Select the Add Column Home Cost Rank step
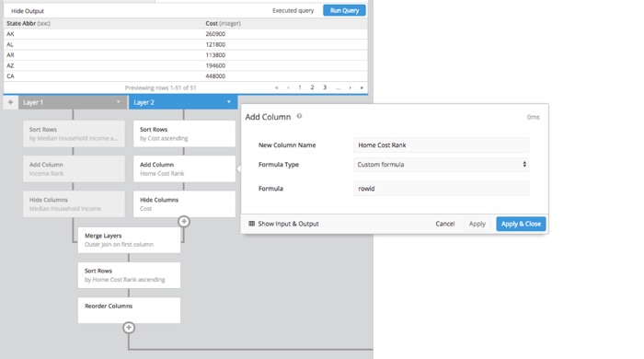Image resolution: width=644 pixels, height=359 pixels. [184, 168]
